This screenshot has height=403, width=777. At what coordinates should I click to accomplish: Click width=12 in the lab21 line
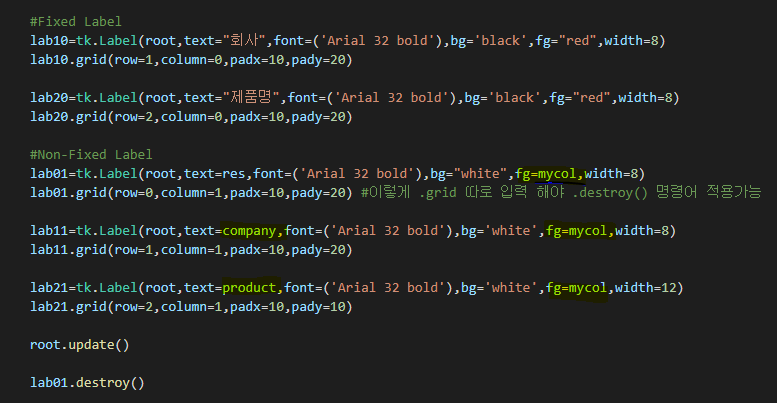point(645,288)
